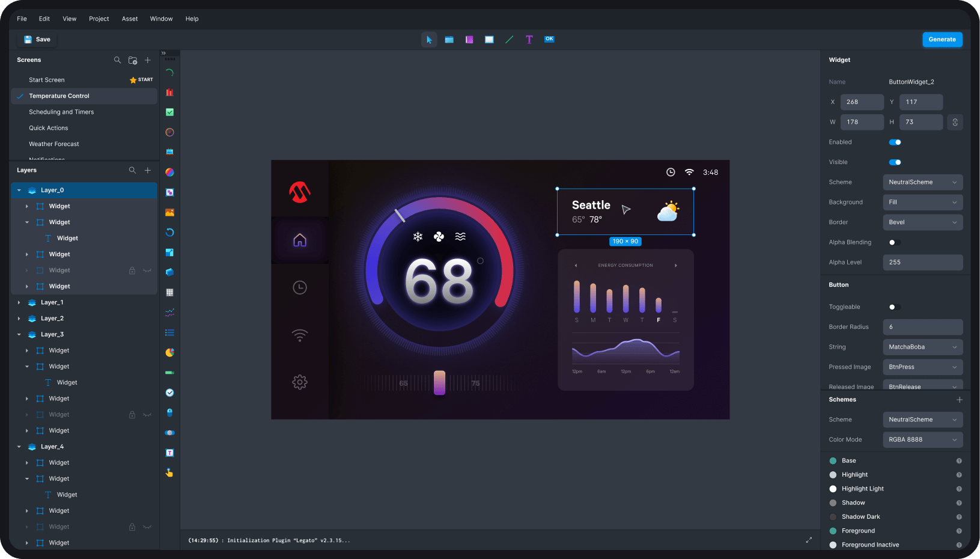Screen dimensions: 980x559
Task: Add a new scheme with plus icon
Action: (960, 400)
